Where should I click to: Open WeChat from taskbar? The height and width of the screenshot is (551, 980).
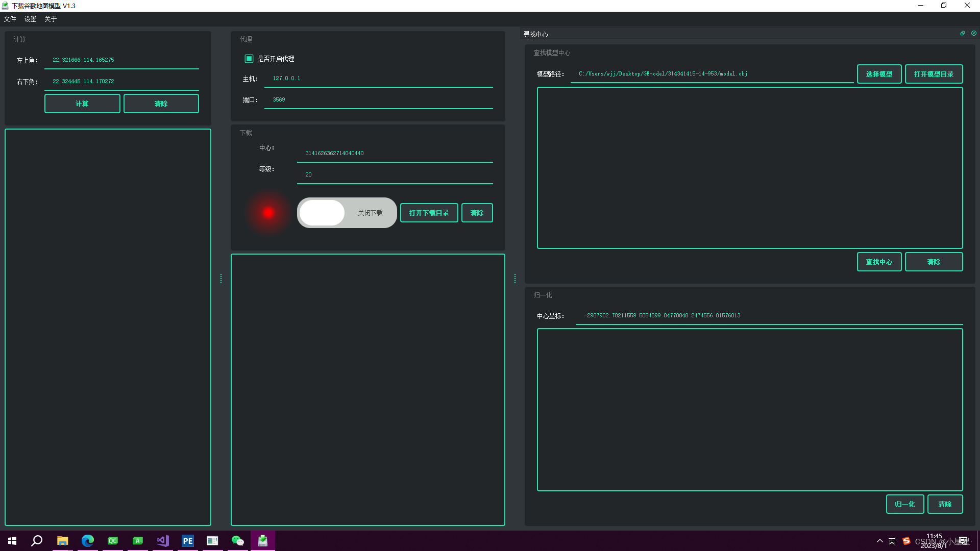pyautogui.click(x=237, y=541)
